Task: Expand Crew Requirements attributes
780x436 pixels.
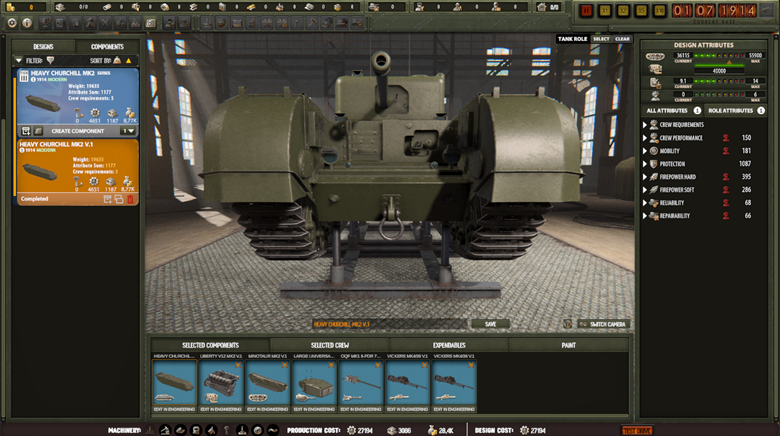Action: click(645, 124)
